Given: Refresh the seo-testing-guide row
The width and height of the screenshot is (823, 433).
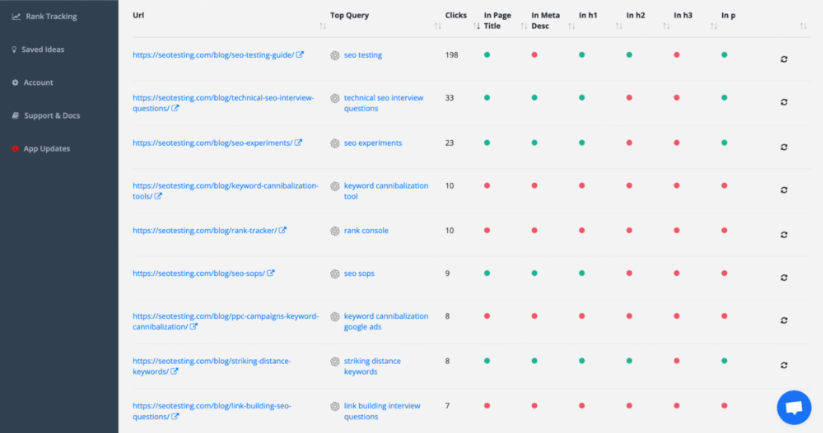Looking at the screenshot, I should 784,59.
